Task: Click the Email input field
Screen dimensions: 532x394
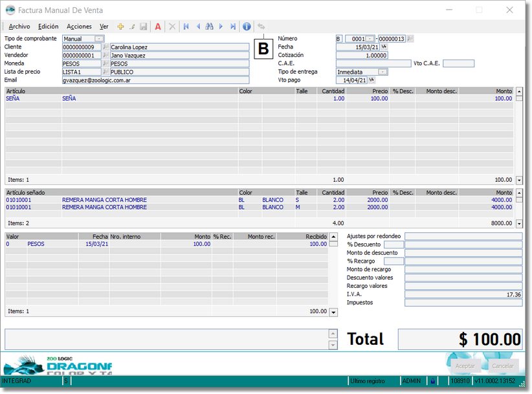Action: pyautogui.click(x=155, y=80)
